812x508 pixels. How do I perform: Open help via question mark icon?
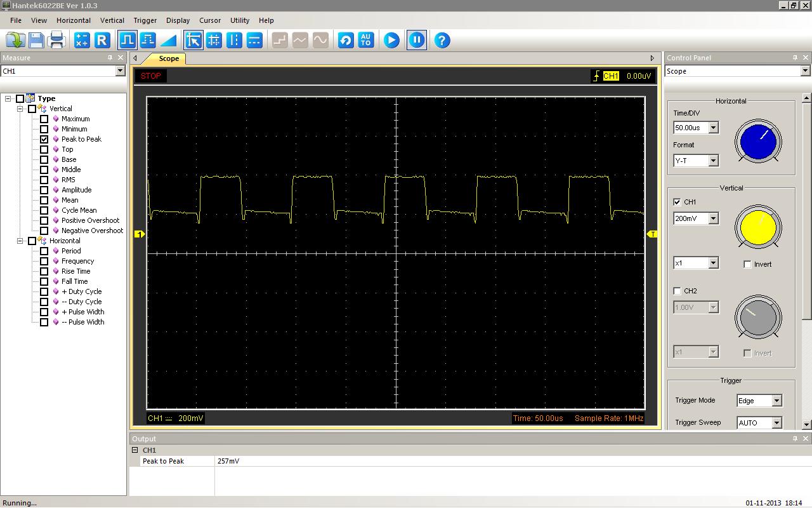(442, 40)
